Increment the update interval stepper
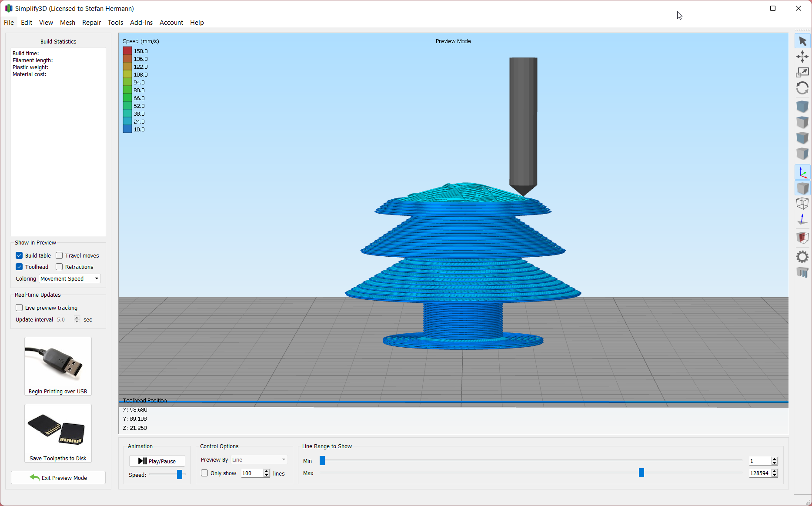This screenshot has height=506, width=812. pyautogui.click(x=77, y=317)
